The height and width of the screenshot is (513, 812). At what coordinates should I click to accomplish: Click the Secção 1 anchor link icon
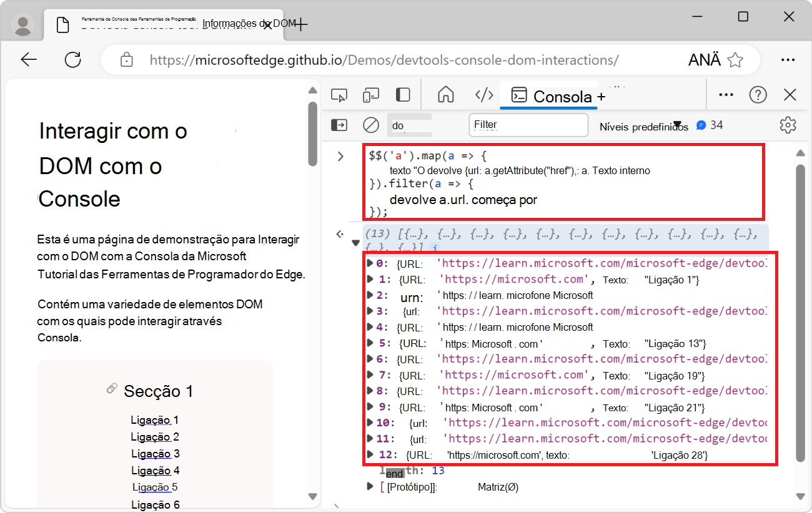coord(112,389)
